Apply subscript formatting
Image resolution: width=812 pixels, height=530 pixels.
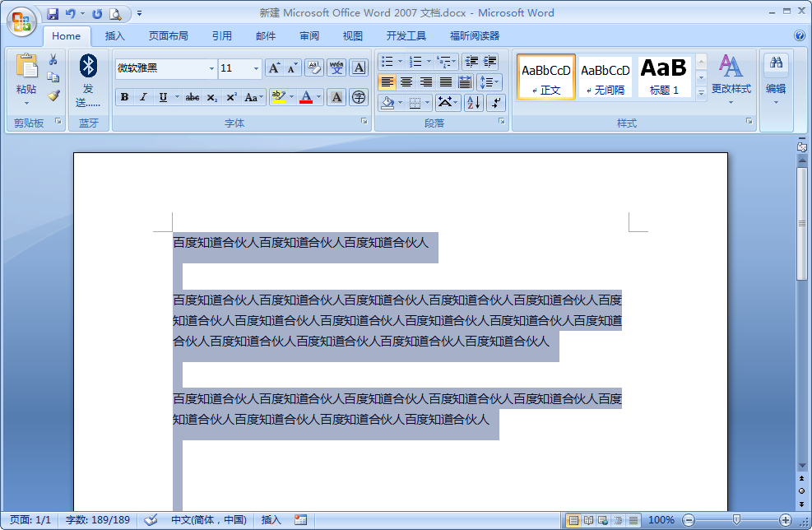click(211, 97)
